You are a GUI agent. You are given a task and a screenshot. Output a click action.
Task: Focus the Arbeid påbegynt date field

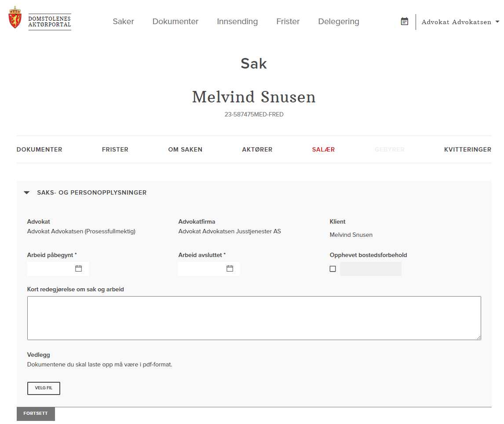click(58, 269)
